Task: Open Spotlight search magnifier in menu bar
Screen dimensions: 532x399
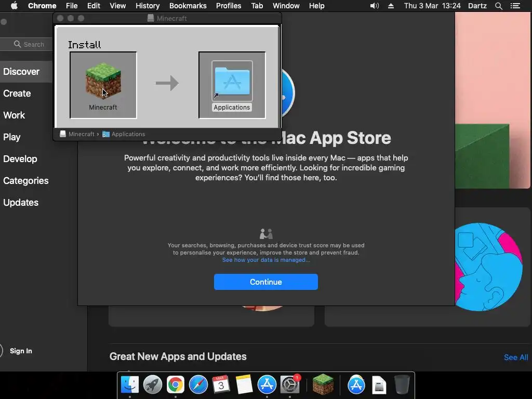Action: (498, 6)
